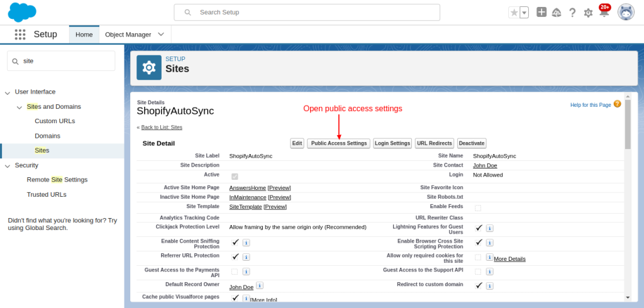The image size is (644, 308).
Task: Collapse the Sites and Domains tree node
Action: [19, 107]
